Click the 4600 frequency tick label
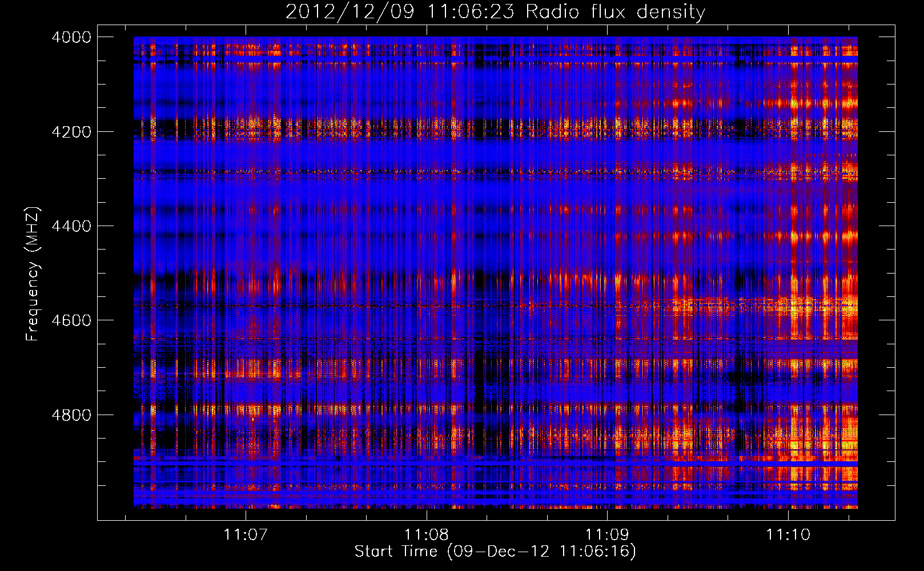 [71, 320]
